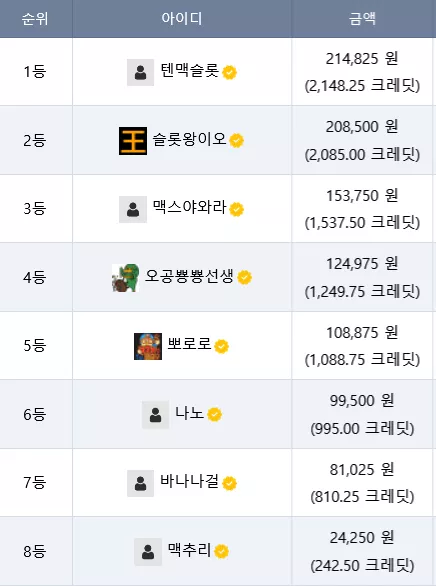Viewport: 436px width, 586px height.
Task: Click the 맥추리 user name
Action: (189, 549)
